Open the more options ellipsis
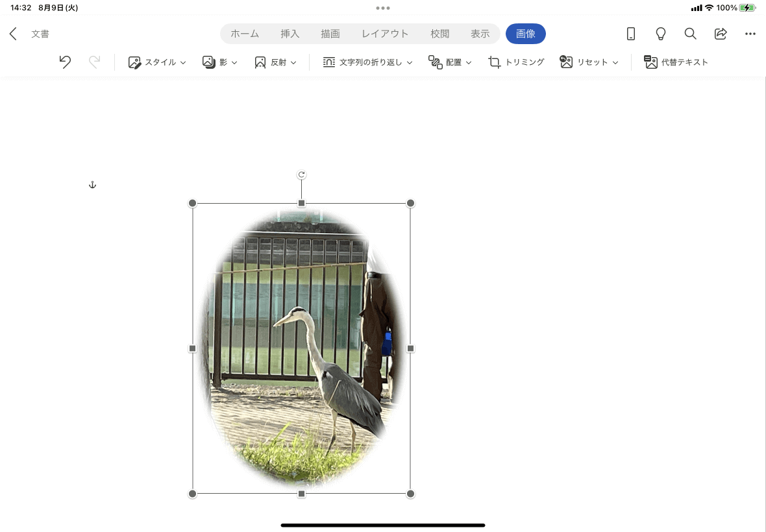This screenshot has height=532, width=766. [x=750, y=34]
